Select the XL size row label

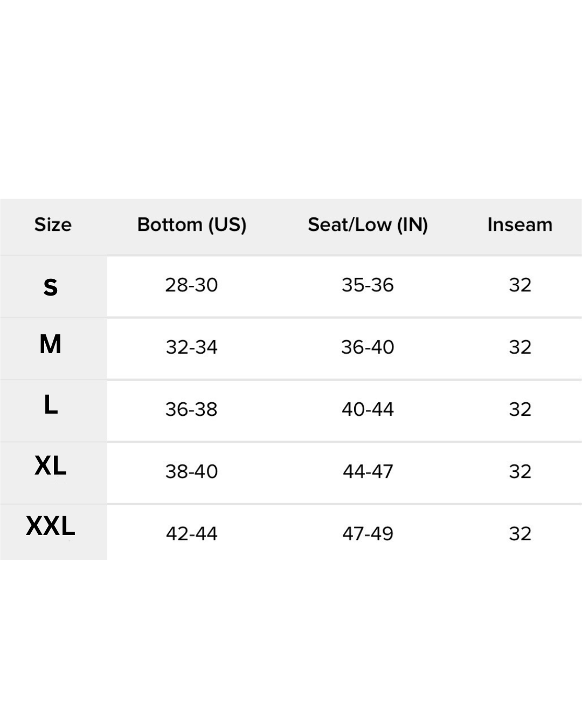[51, 465]
